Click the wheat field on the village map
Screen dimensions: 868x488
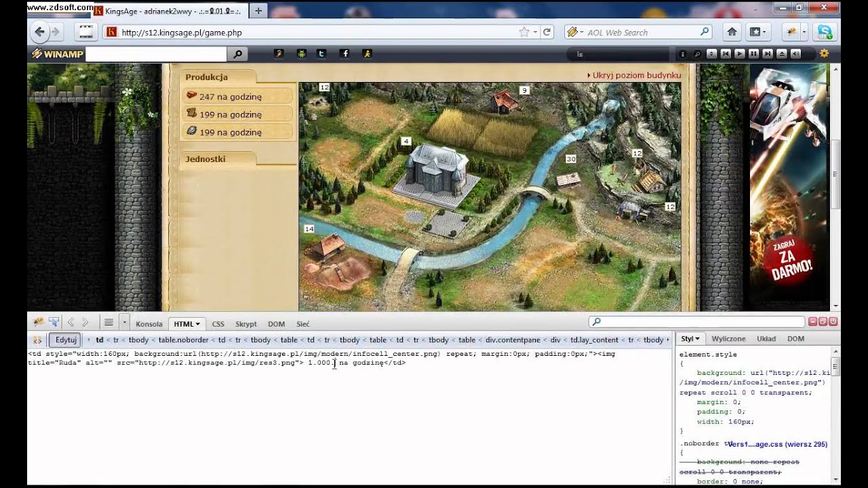483,131
